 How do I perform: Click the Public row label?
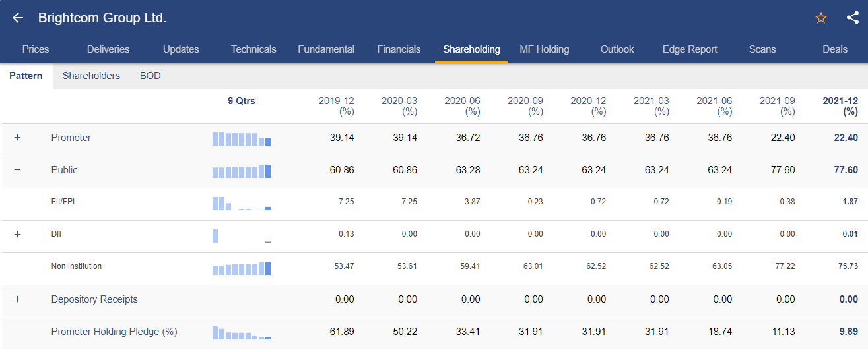tap(64, 170)
